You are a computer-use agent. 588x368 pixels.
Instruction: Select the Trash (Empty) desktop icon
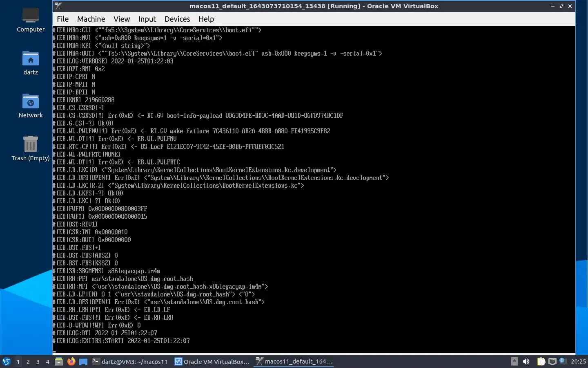point(31,148)
